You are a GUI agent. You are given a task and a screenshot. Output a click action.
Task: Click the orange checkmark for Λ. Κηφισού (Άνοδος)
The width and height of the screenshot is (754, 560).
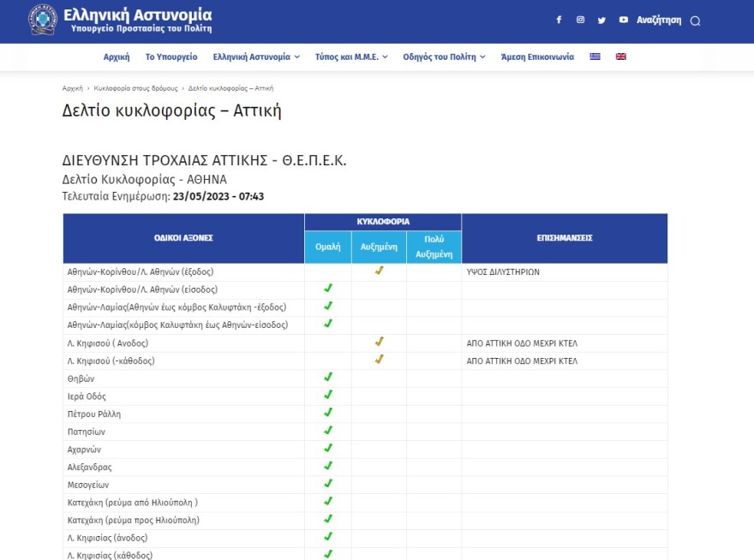tap(378, 343)
